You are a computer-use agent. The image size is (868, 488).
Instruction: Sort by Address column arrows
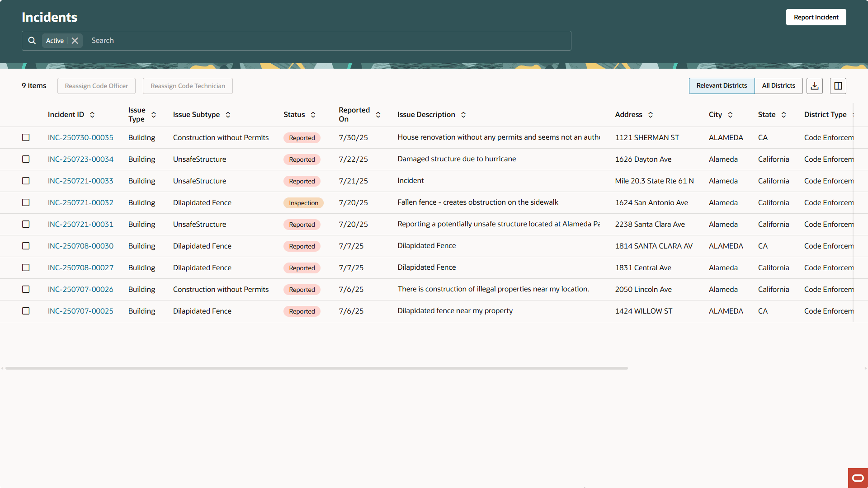pos(651,115)
